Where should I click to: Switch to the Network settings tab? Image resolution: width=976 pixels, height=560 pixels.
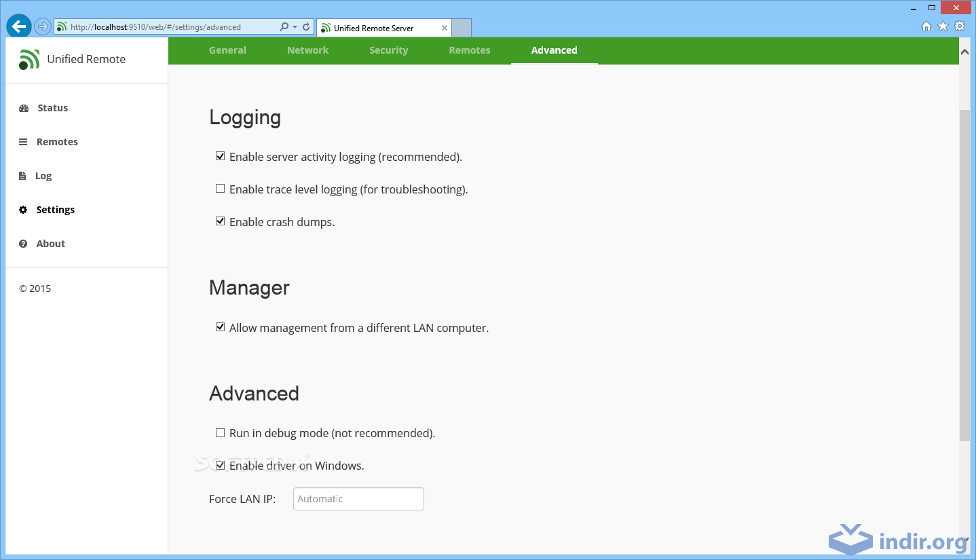click(x=307, y=50)
